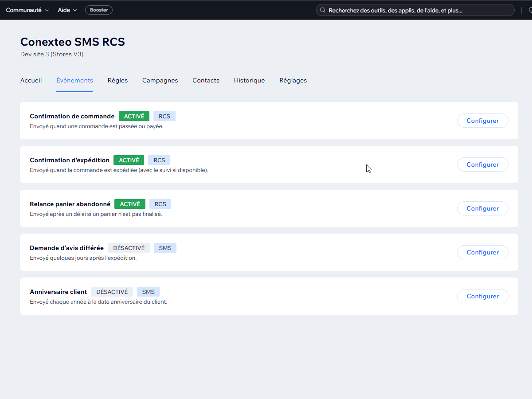Image resolution: width=532 pixels, height=399 pixels.
Task: Click the Confirmation d'expédition title
Action: pyautogui.click(x=70, y=160)
